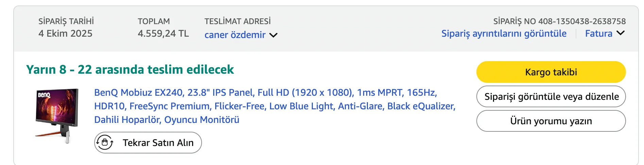644x165 pixels.
Task: Click the total amount 4.559,24 TL
Action: pos(163,33)
